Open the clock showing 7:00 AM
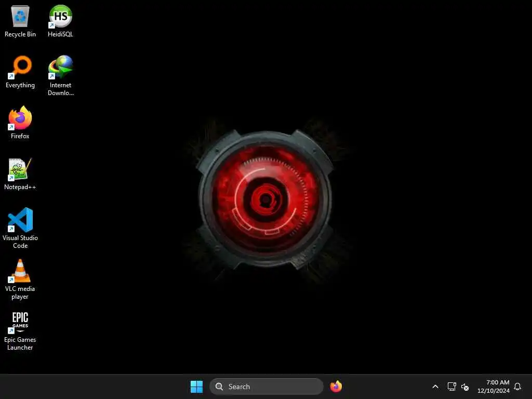 (494, 387)
